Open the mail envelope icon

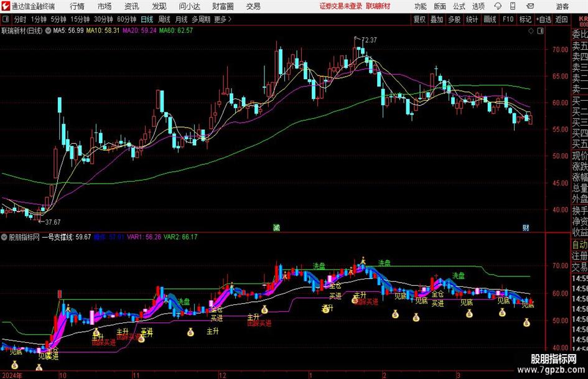530,6
